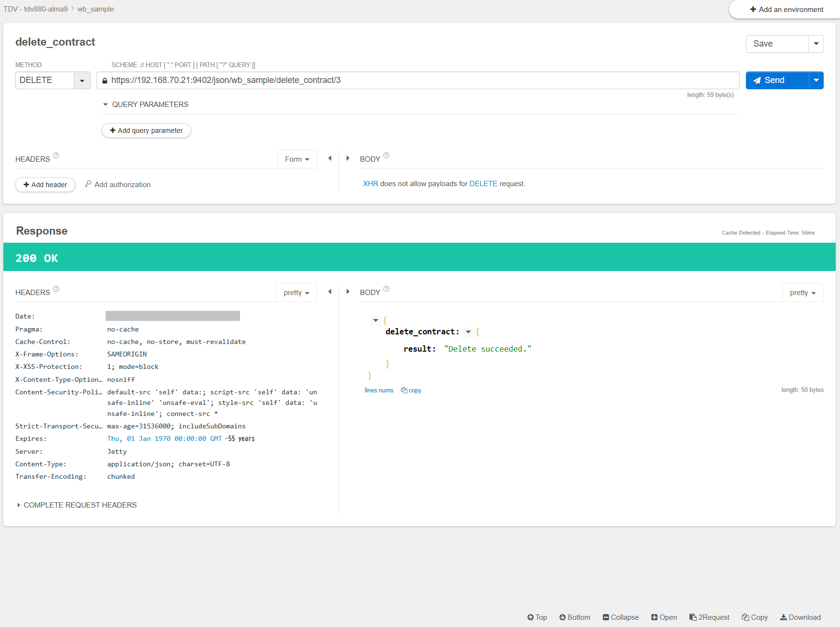The height and width of the screenshot is (627, 840).
Task: Click help icon next to request BODY
Action: coord(386,155)
